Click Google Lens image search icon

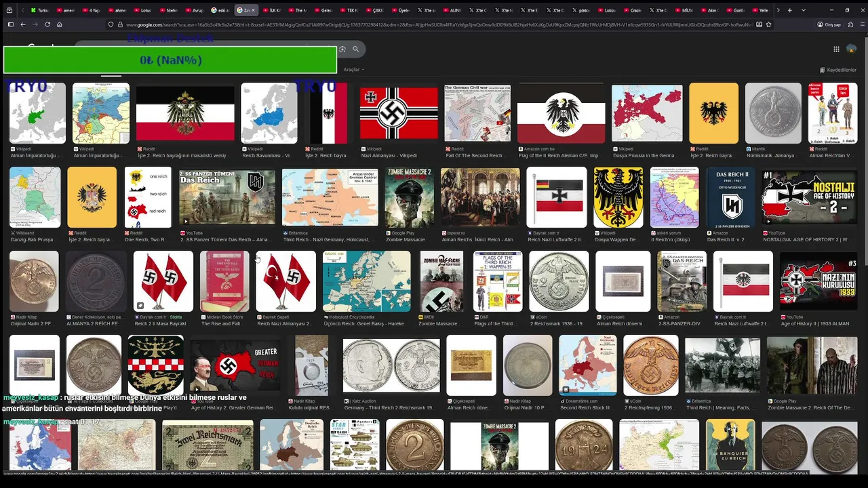[342, 49]
